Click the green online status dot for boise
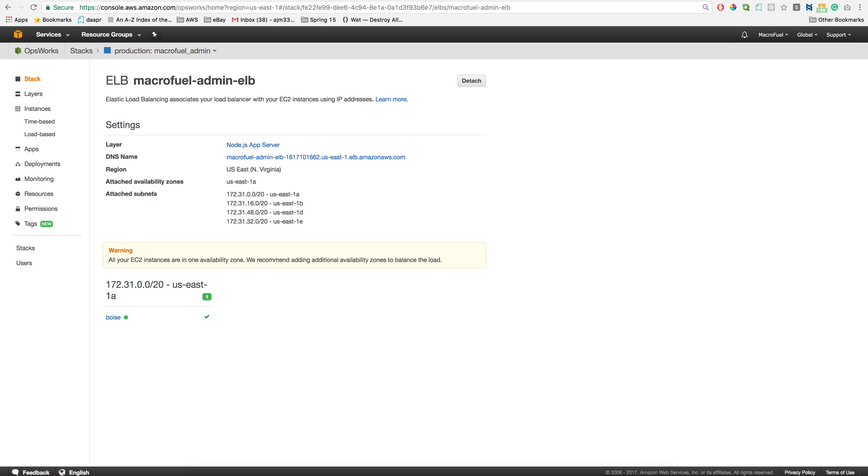The width and height of the screenshot is (868, 476). (126, 317)
